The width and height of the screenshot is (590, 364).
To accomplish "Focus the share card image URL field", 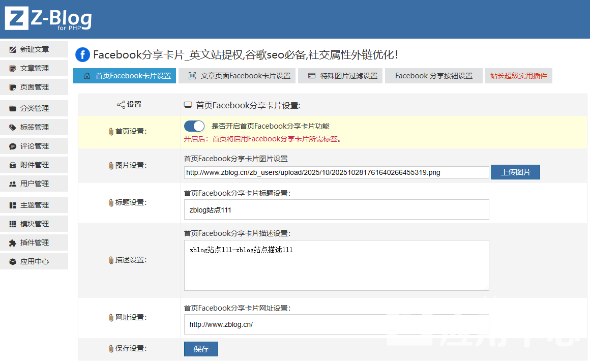I will coord(336,172).
